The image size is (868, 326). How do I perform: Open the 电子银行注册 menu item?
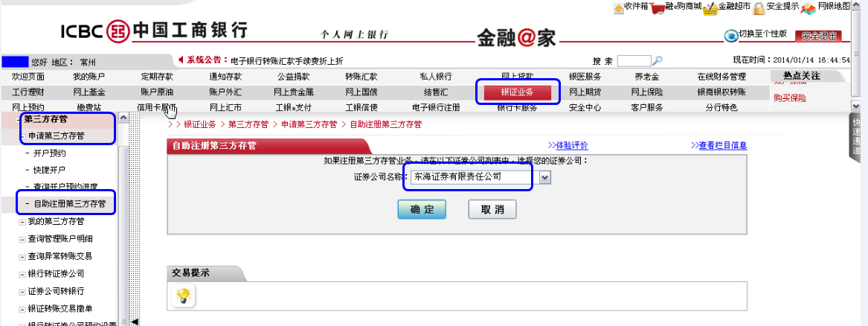(436, 107)
